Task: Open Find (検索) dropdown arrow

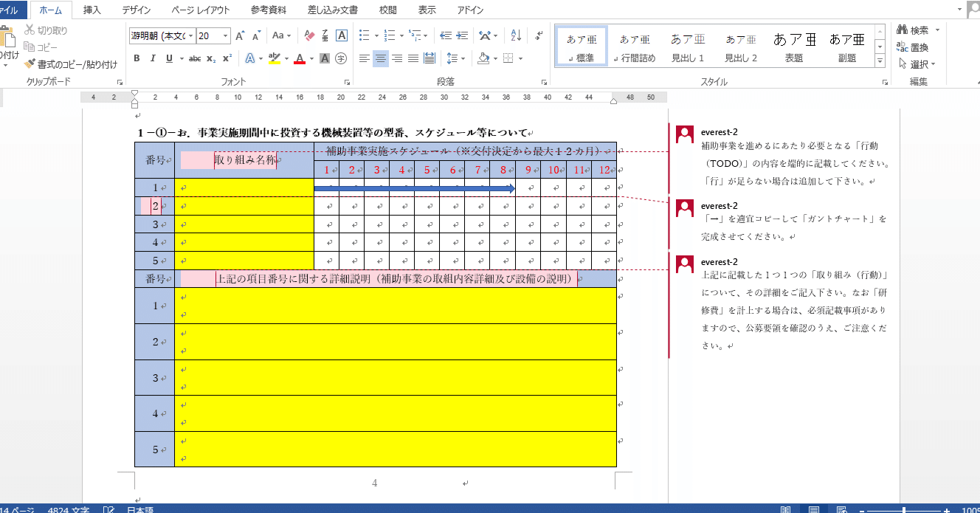Action: (x=937, y=30)
